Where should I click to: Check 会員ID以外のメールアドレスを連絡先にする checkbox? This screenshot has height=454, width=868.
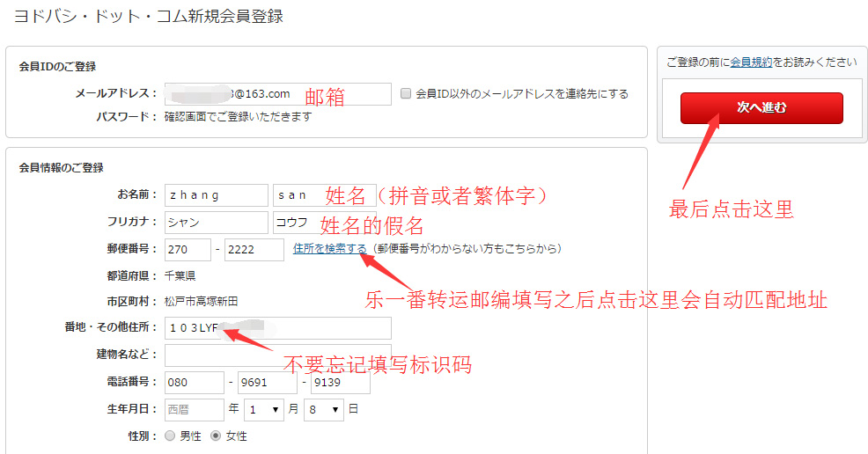pos(406,93)
